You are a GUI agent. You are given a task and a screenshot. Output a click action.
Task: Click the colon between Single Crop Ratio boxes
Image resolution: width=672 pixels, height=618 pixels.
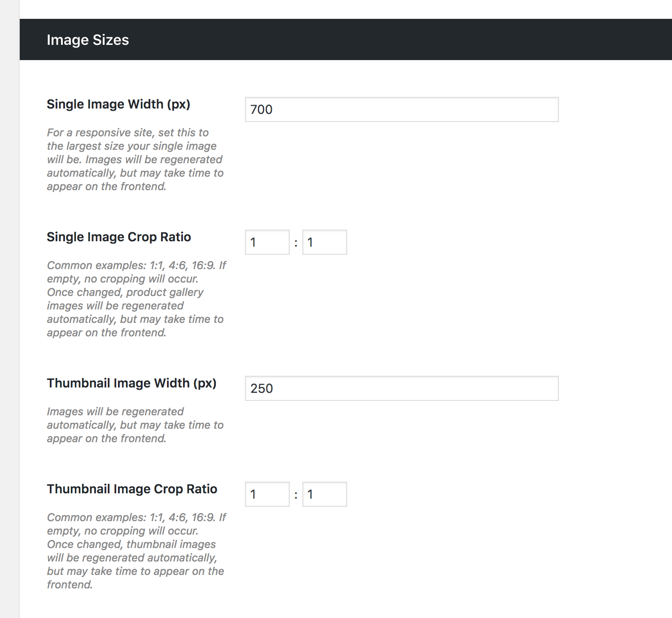point(296,242)
